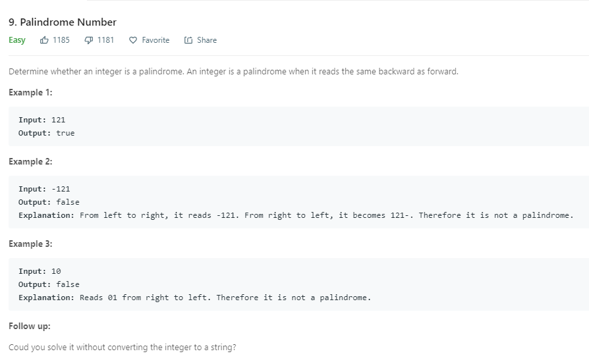Click the Input 10 line
589x364 pixels.
(x=40, y=271)
